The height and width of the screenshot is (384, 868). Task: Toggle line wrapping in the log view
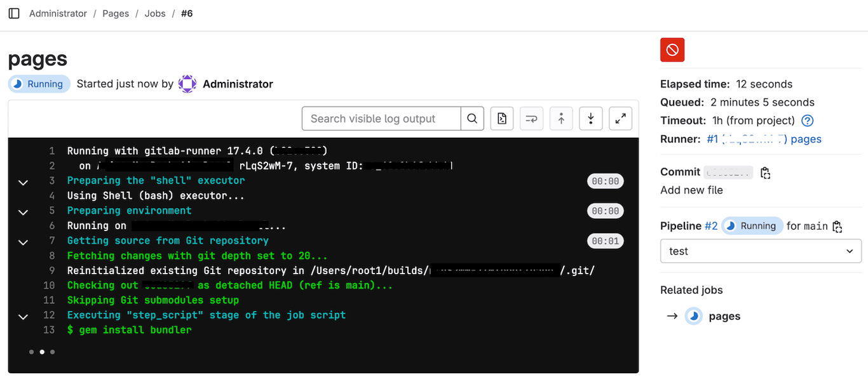pyautogui.click(x=531, y=118)
